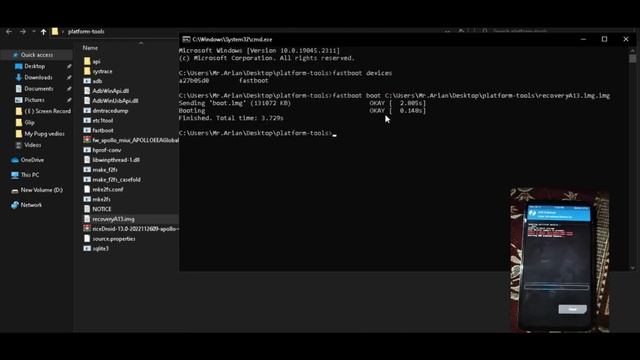This screenshot has height=360, width=640.
Task: Click the New Volume (D:) drive icon
Action: tap(15, 190)
